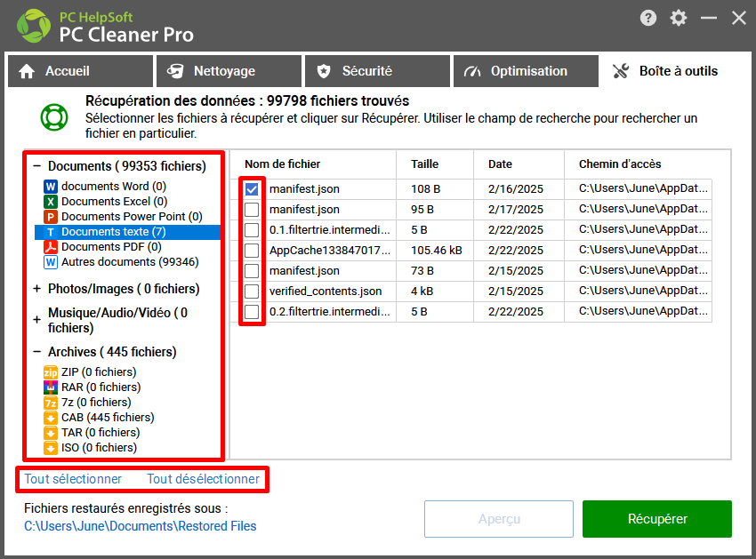Check the 95 B manifest.json checkbox
The image size is (756, 559).
[x=252, y=210]
